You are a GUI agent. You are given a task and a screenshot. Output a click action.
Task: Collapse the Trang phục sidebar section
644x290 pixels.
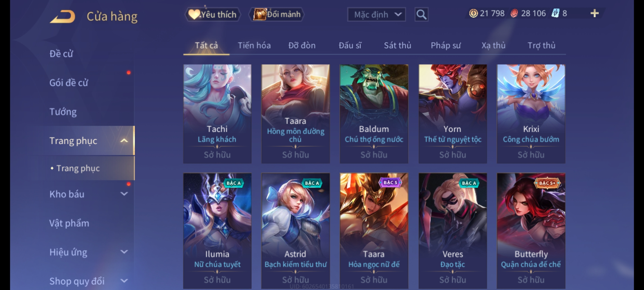[x=124, y=141]
